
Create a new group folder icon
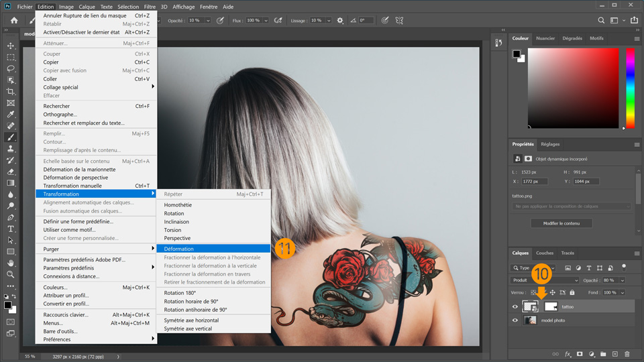(x=603, y=354)
